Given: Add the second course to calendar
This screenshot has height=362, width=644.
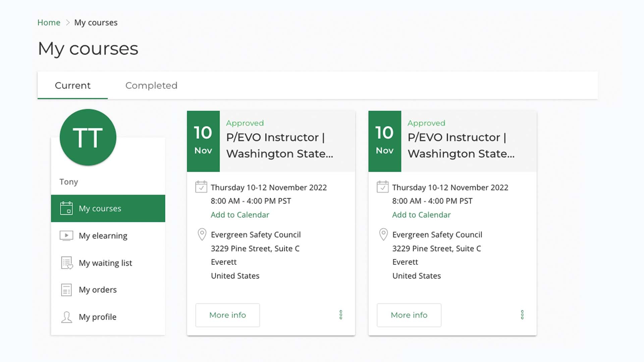Looking at the screenshot, I should [421, 215].
